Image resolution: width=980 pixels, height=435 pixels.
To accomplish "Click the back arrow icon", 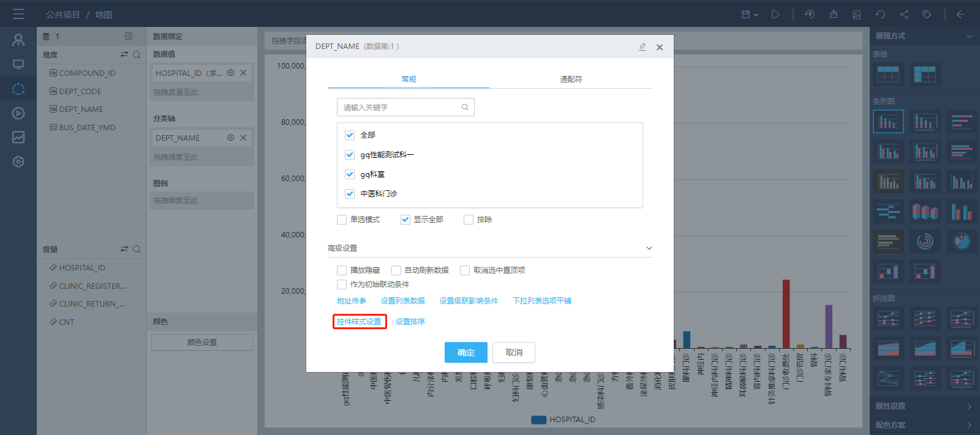I will point(960,14).
